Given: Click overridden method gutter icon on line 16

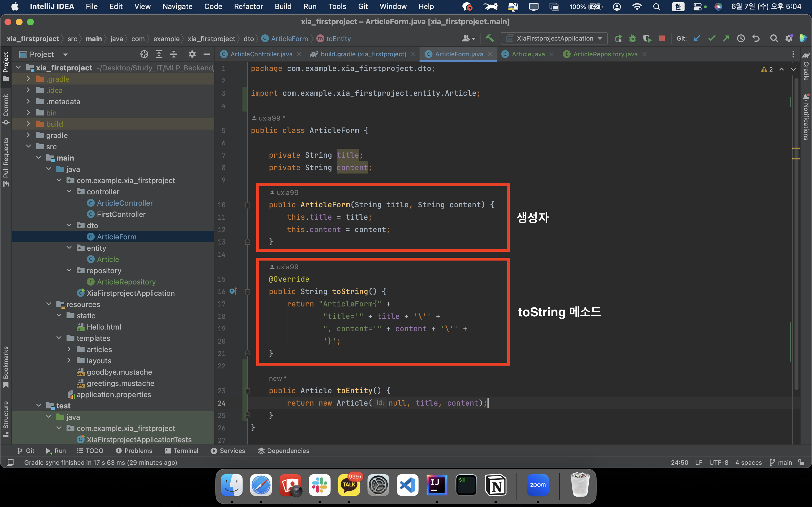Looking at the screenshot, I should [x=233, y=292].
